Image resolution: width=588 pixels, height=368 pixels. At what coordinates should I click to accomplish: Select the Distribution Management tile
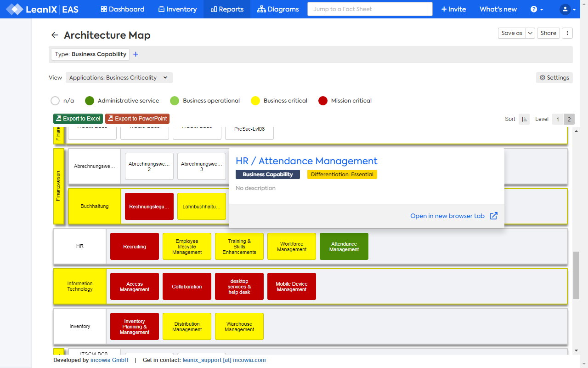click(187, 327)
